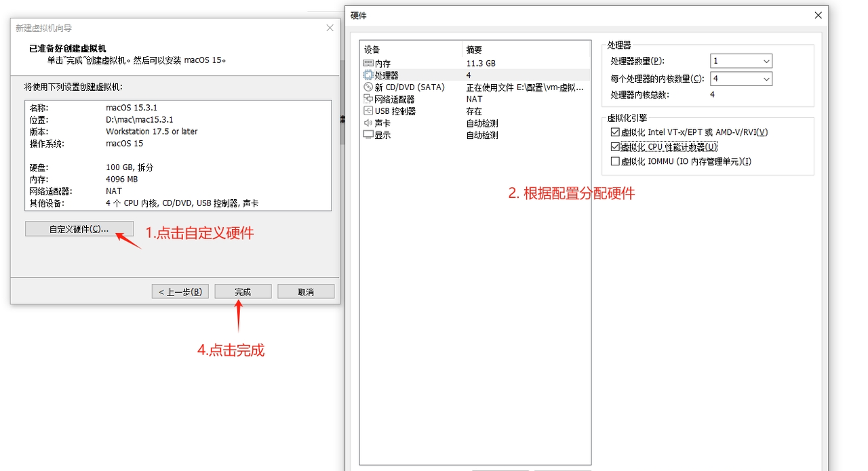Select the USB 控制器 row
Screen dimensions: 868x471
(x=476, y=110)
